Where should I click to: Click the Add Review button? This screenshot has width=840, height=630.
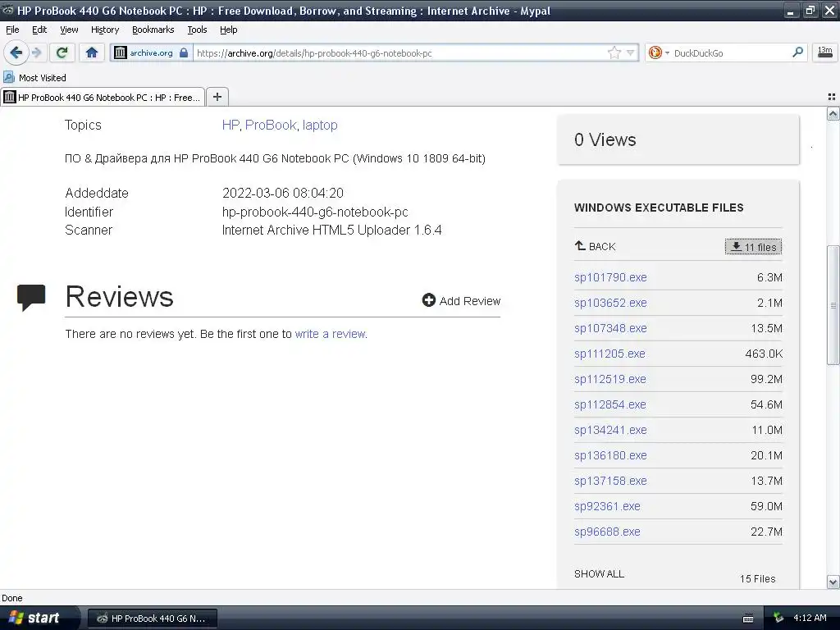coord(461,300)
